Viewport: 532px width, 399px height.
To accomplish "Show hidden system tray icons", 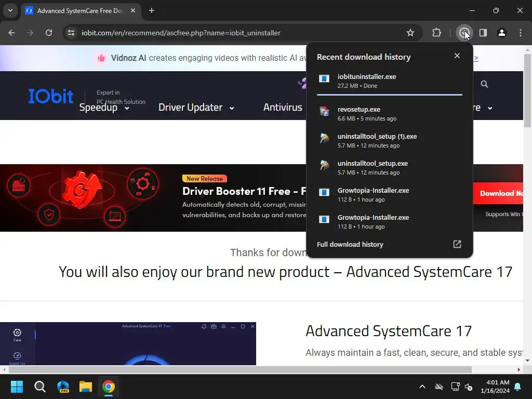I will [x=422, y=387].
